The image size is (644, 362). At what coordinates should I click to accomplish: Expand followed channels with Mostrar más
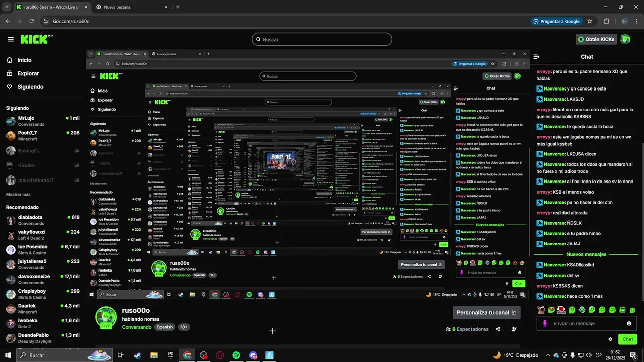coord(18,194)
